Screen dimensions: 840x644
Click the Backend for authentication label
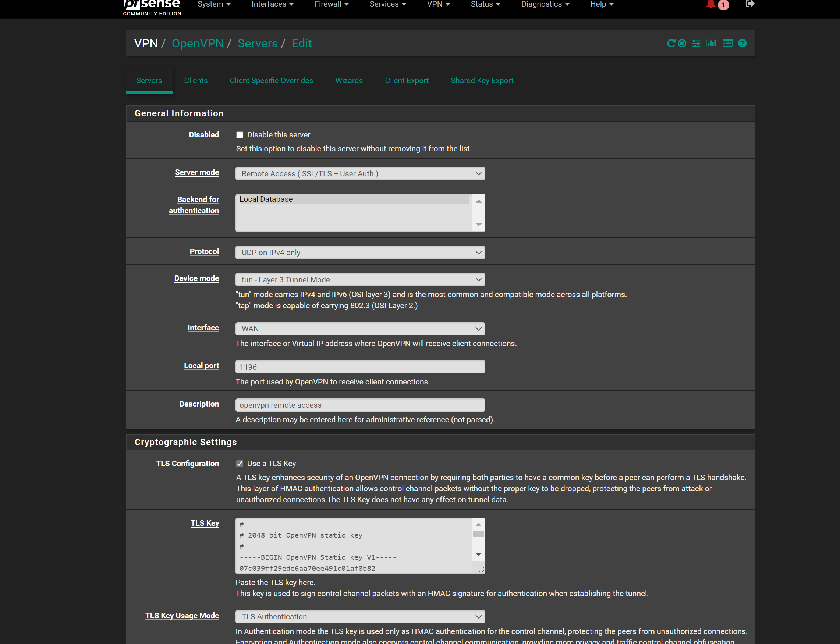point(194,205)
